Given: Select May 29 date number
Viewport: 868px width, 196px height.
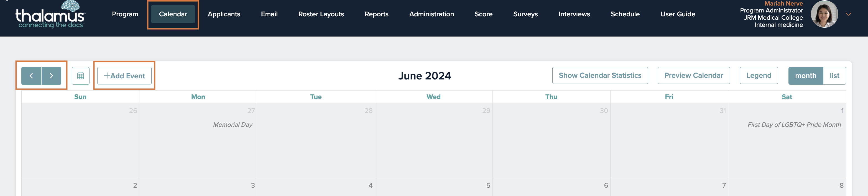Looking at the screenshot, I should point(486,110).
